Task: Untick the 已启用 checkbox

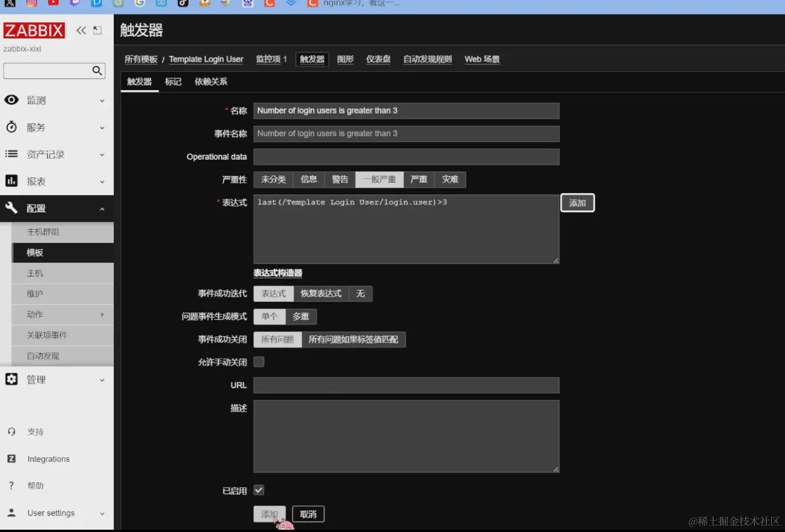Action: (x=259, y=490)
